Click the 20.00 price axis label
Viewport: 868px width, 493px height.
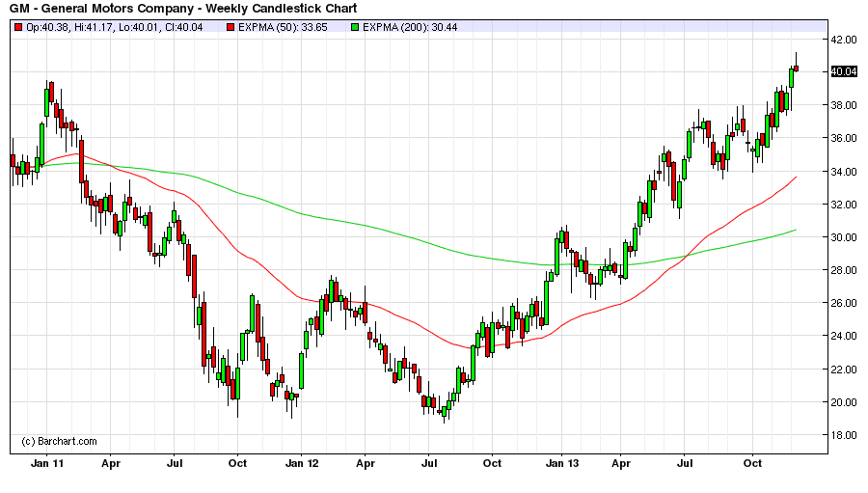[x=844, y=401]
